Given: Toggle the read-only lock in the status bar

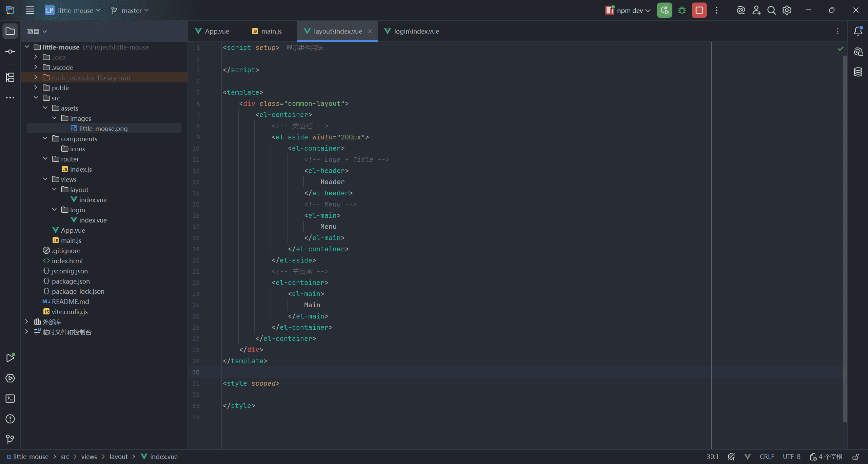Looking at the screenshot, I should pyautogui.click(x=856, y=457).
